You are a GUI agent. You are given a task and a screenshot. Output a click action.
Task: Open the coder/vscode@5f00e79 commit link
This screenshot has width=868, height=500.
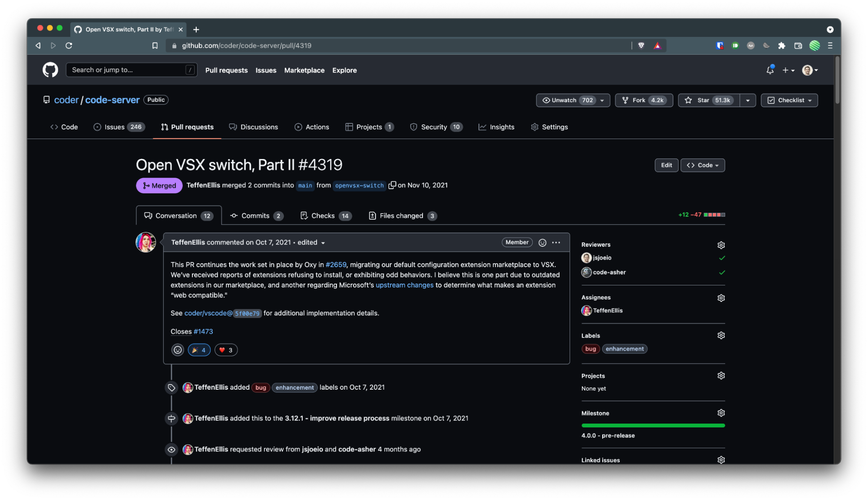[x=223, y=313]
